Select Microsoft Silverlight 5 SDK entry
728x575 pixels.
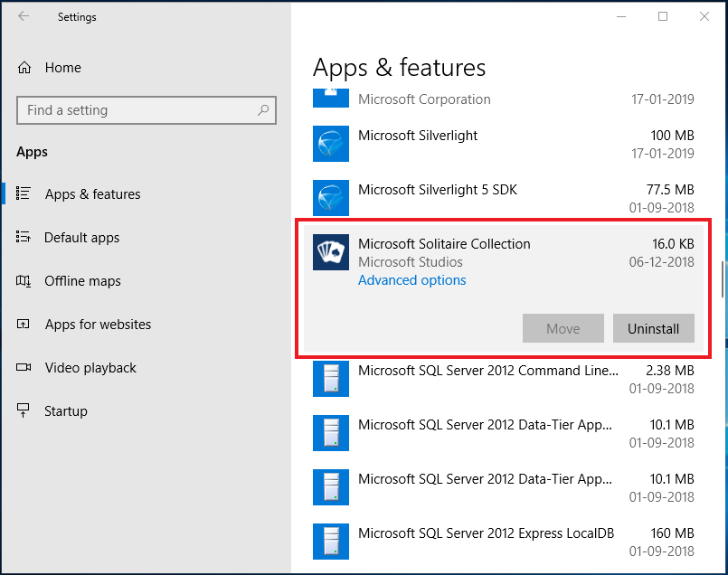(x=504, y=198)
